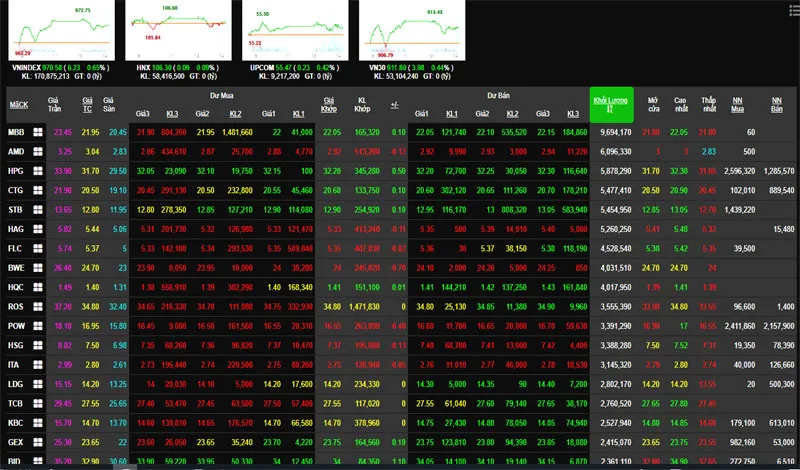The image size is (800, 470).
Task: Click the KL1 header under Dư Bán
Action: coord(452,114)
